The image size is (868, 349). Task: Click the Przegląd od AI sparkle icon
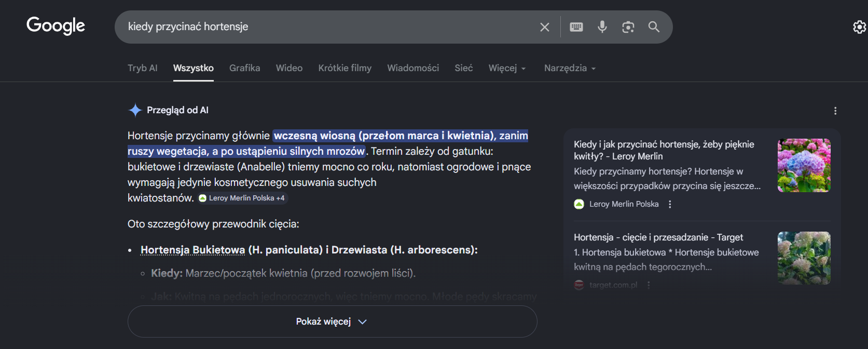[x=135, y=110]
